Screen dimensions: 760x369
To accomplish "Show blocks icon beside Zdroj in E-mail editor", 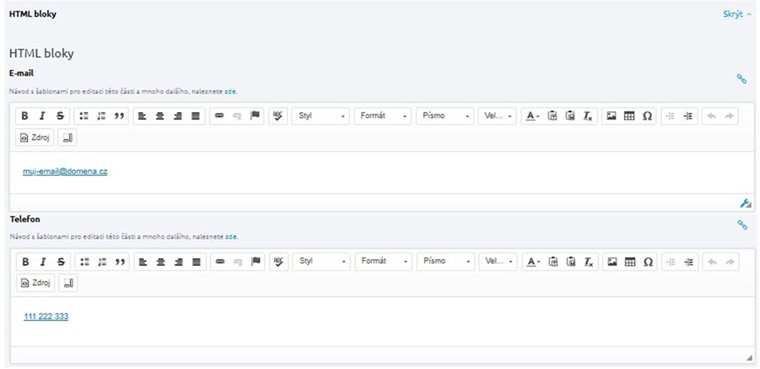I will click(67, 138).
